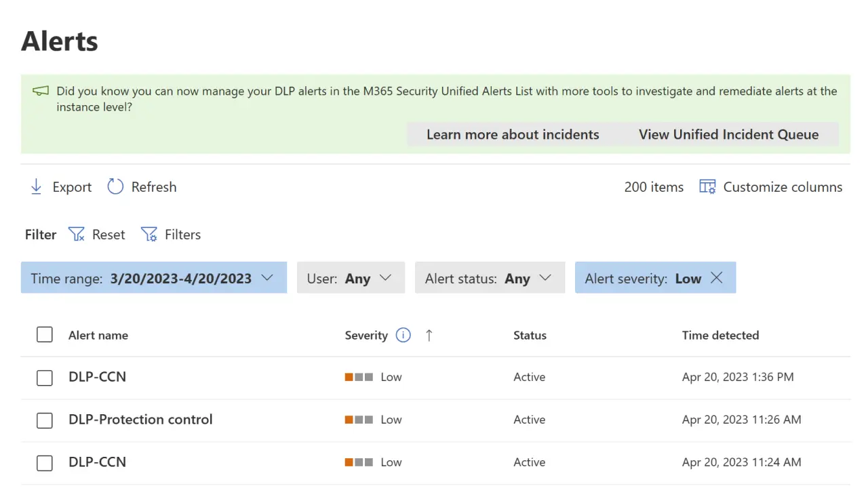The height and width of the screenshot is (488, 868).
Task: Open the View Unified Incident Queue
Action: pyautogui.click(x=728, y=134)
